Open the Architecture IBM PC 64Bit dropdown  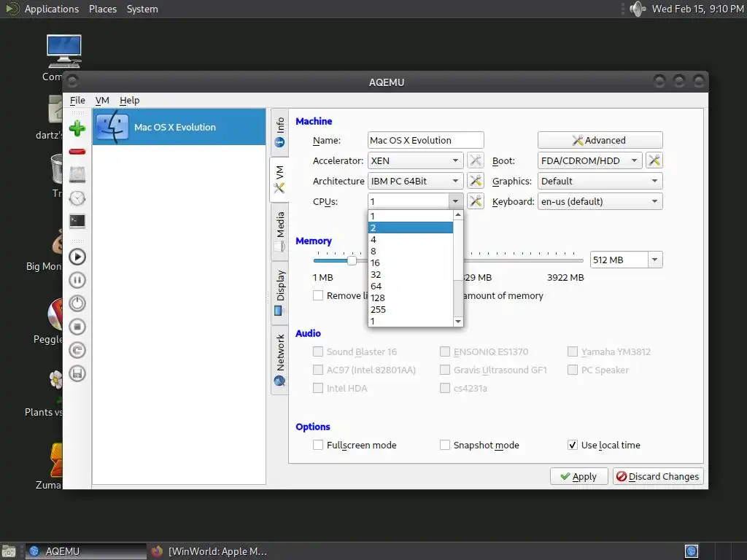tap(415, 181)
